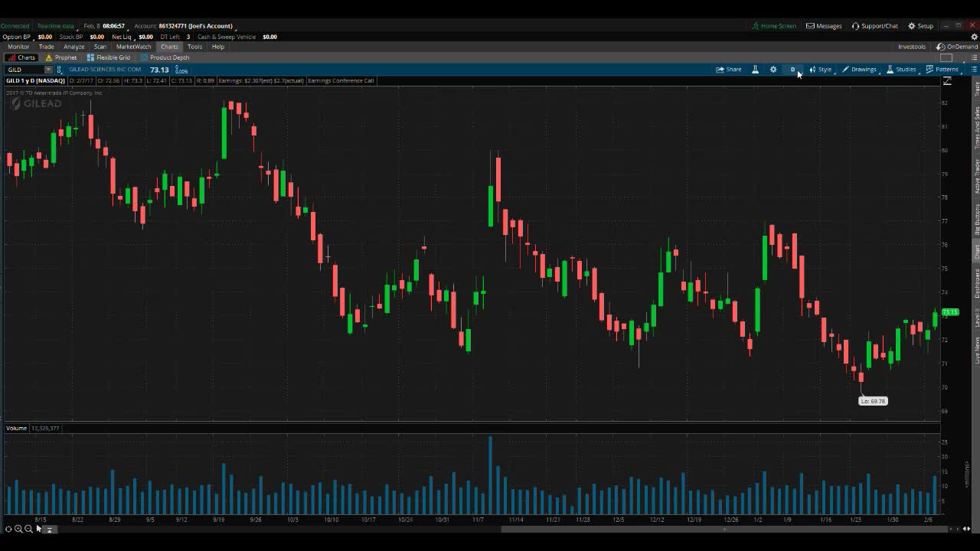The height and width of the screenshot is (551, 980).
Task: Switch to the Scan tab
Action: click(100, 47)
